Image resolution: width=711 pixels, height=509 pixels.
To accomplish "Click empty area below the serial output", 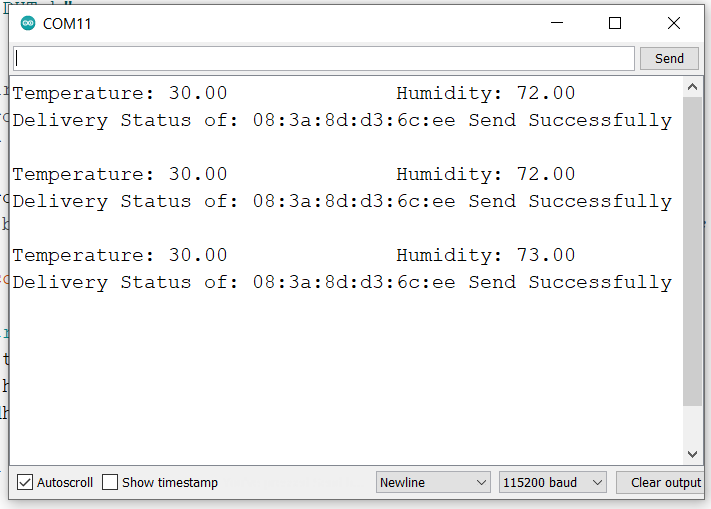I will coord(340,380).
